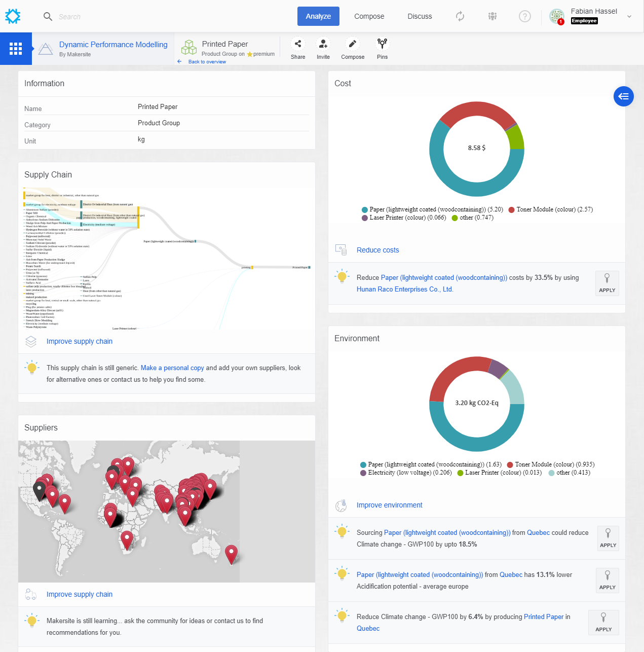This screenshot has height=652, width=644.
Task: Open Dynamic Performance Modelling link
Action: 113,45
